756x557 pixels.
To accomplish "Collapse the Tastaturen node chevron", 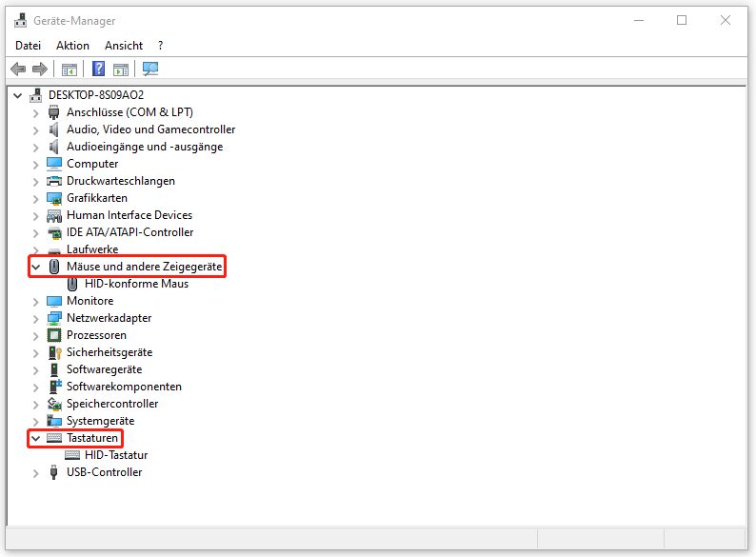I will pyautogui.click(x=35, y=438).
